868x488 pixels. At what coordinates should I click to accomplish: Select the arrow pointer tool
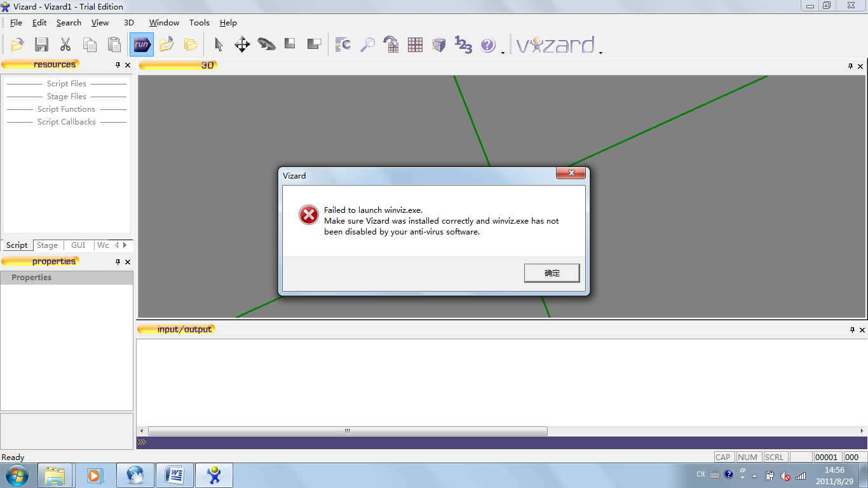pyautogui.click(x=219, y=44)
